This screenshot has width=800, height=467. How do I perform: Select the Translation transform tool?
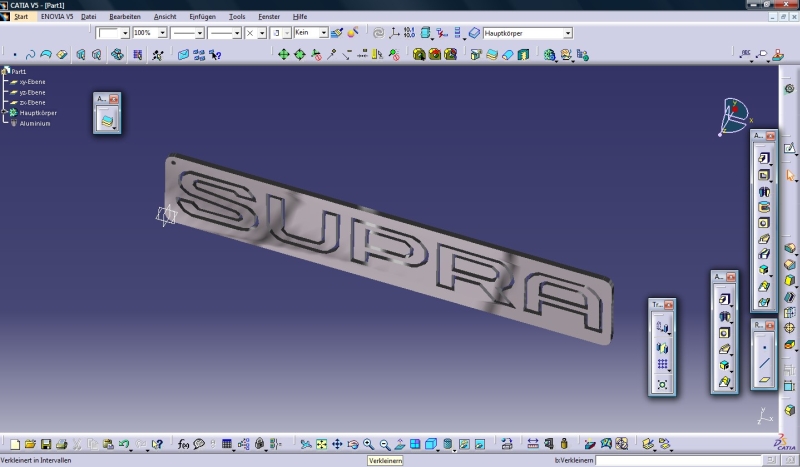point(662,327)
